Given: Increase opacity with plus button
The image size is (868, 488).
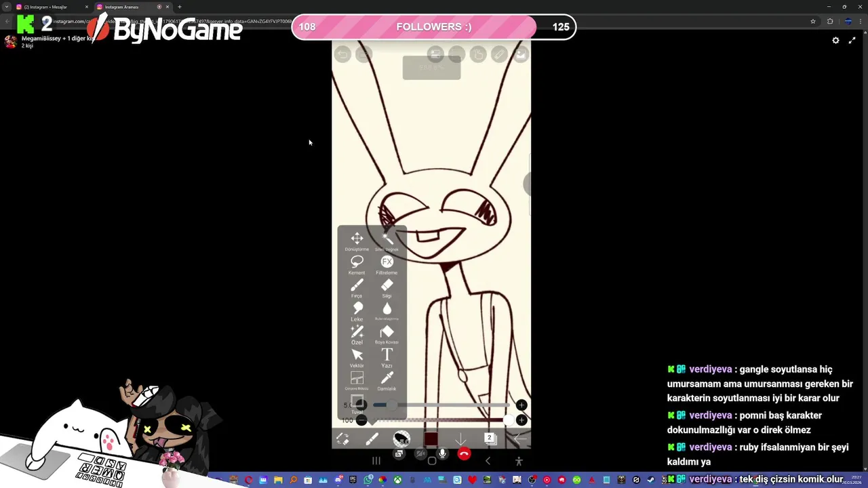Looking at the screenshot, I should pos(521,420).
